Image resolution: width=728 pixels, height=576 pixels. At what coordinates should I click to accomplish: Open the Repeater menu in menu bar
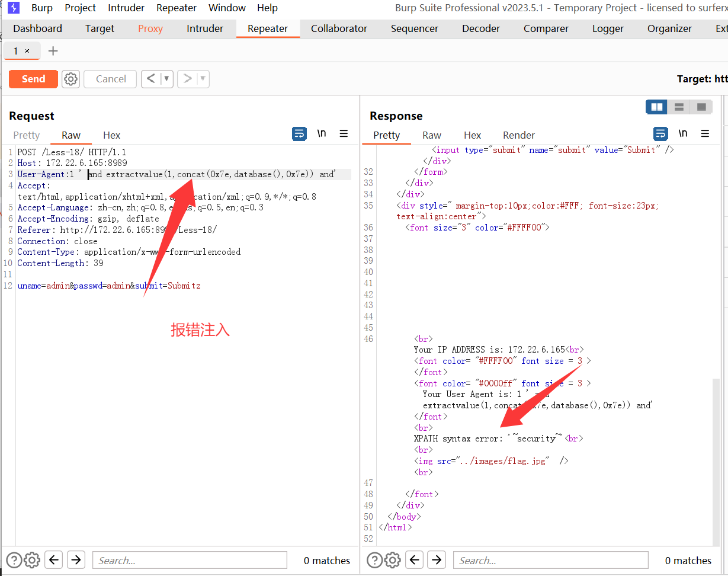[x=177, y=8]
